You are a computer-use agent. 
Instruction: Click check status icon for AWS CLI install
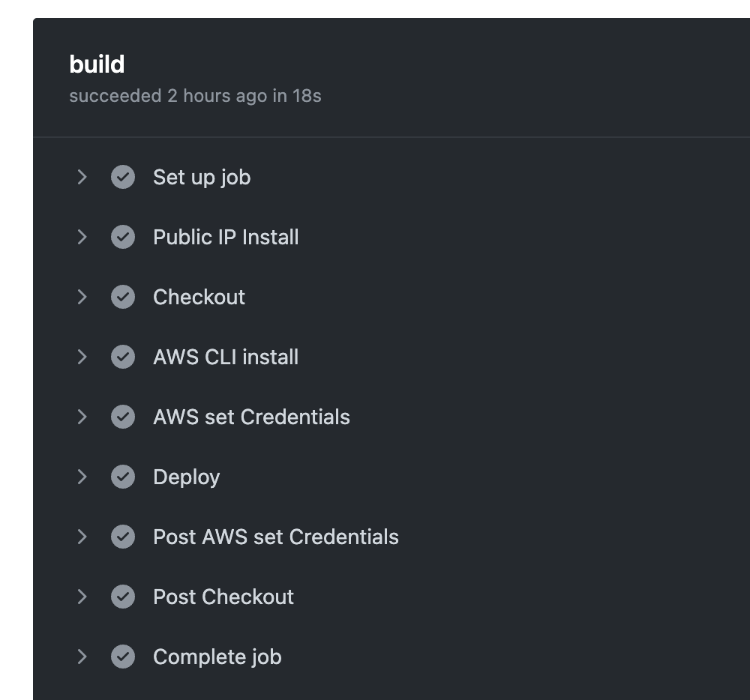coord(123,357)
